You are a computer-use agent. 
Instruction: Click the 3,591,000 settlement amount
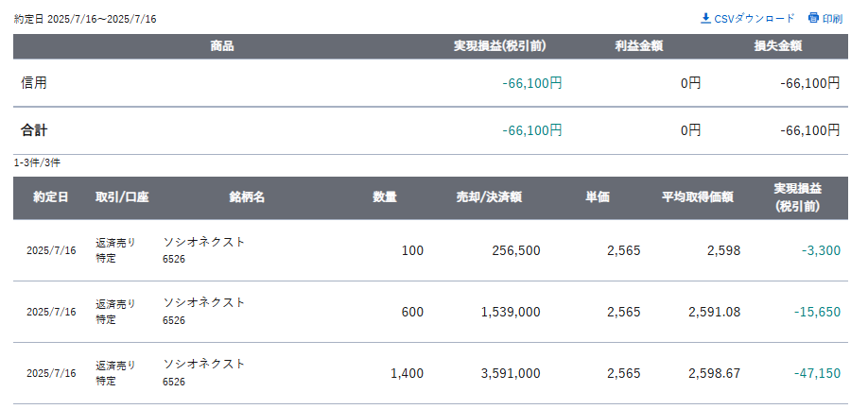(511, 374)
